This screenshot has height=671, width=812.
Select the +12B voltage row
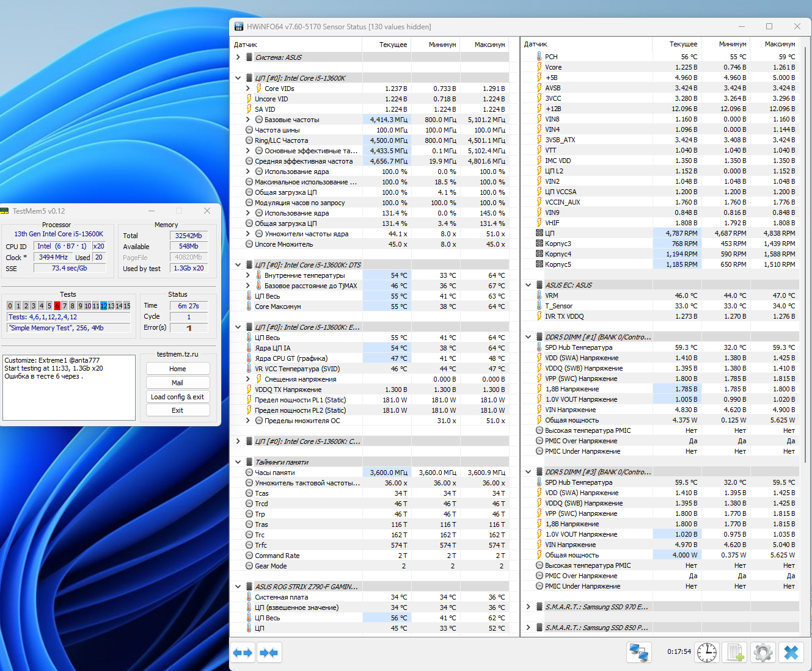tap(660, 109)
